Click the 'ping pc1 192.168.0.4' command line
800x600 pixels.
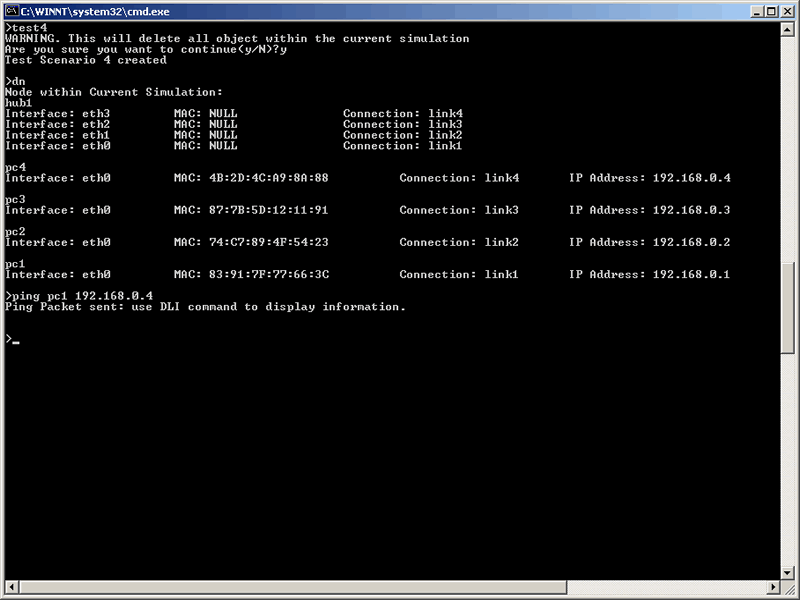click(x=80, y=296)
